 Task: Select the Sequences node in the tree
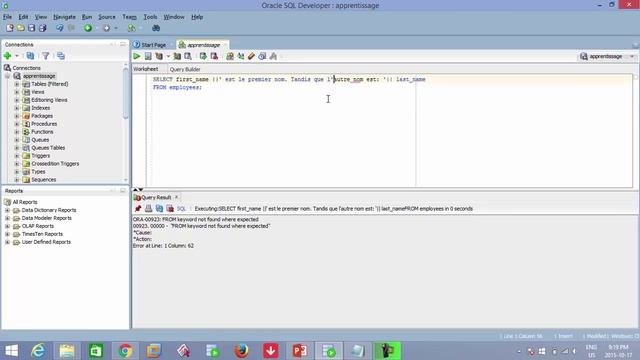(44, 180)
